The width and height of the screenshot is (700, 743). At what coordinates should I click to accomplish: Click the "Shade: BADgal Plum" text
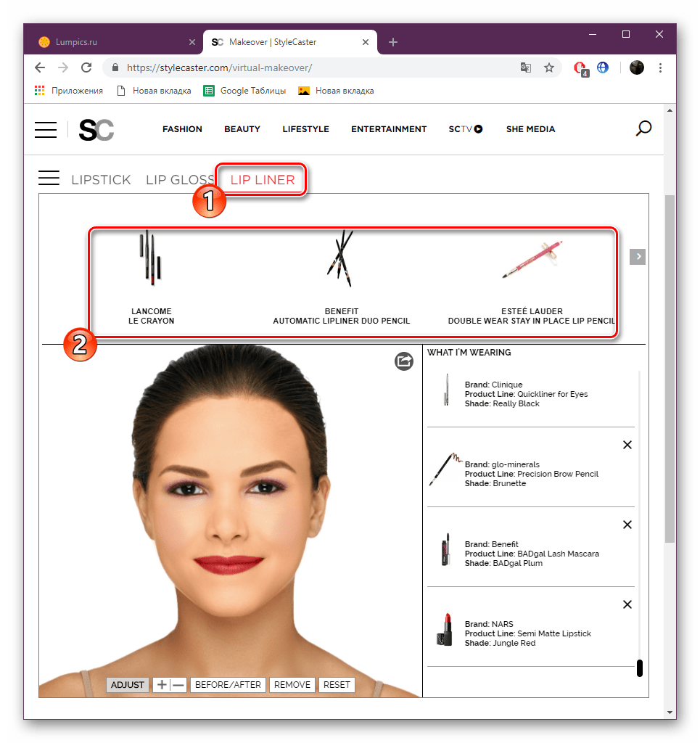point(503,563)
